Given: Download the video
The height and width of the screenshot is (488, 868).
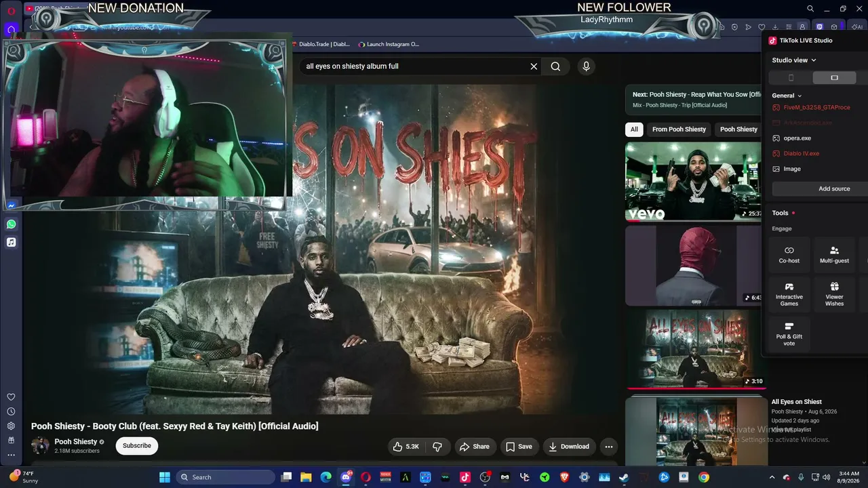Looking at the screenshot, I should coord(569,447).
